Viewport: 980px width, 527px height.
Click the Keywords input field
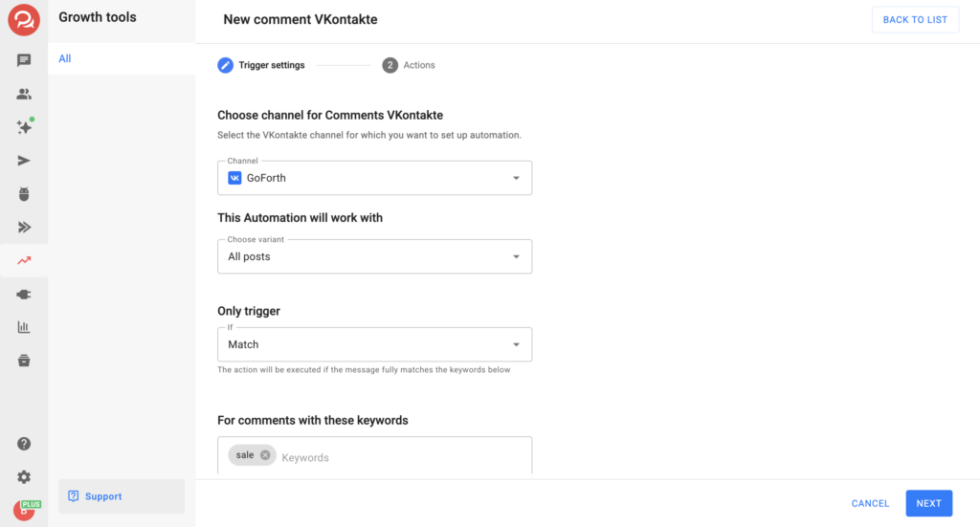[x=402, y=457]
